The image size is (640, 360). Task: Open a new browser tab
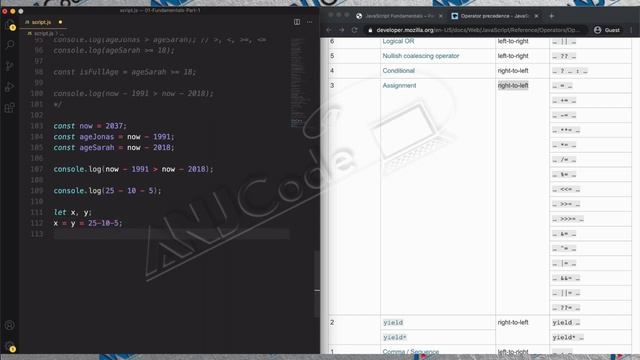(551, 16)
